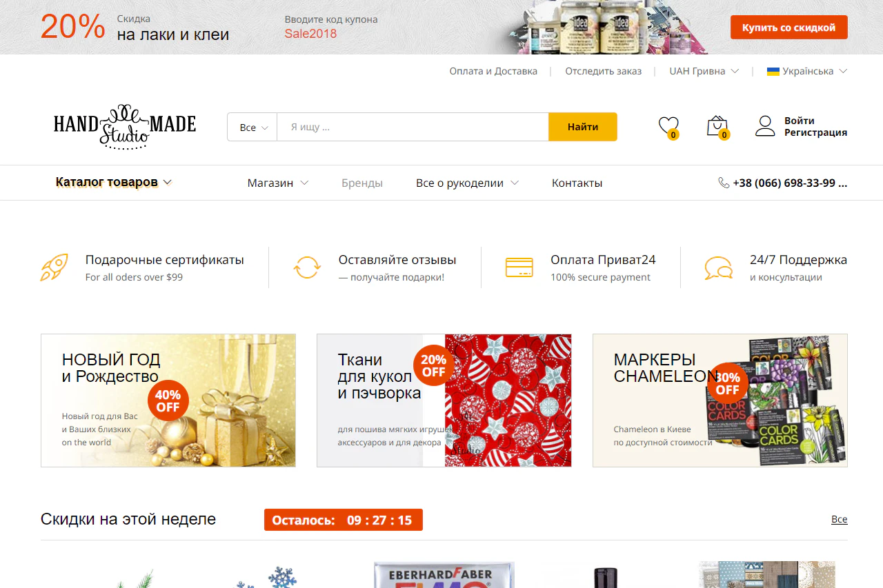Open the Новый год и Рождество banner
The image size is (883, 588).
coord(168,401)
